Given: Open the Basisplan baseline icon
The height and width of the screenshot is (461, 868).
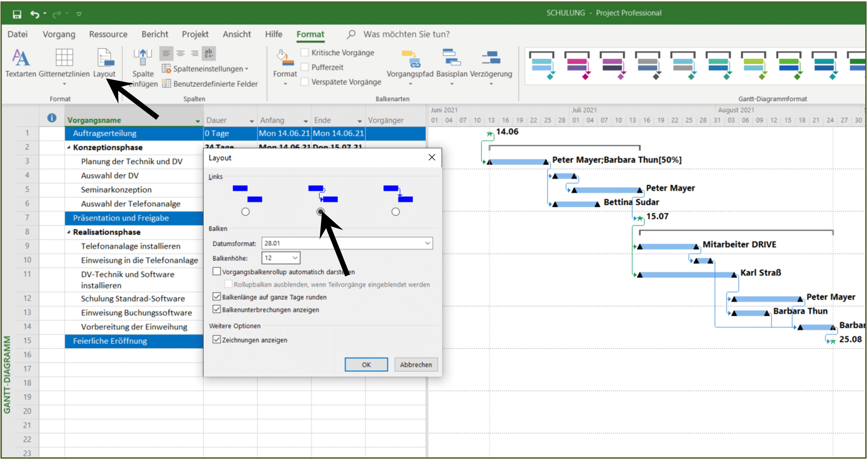Looking at the screenshot, I should click(x=451, y=58).
